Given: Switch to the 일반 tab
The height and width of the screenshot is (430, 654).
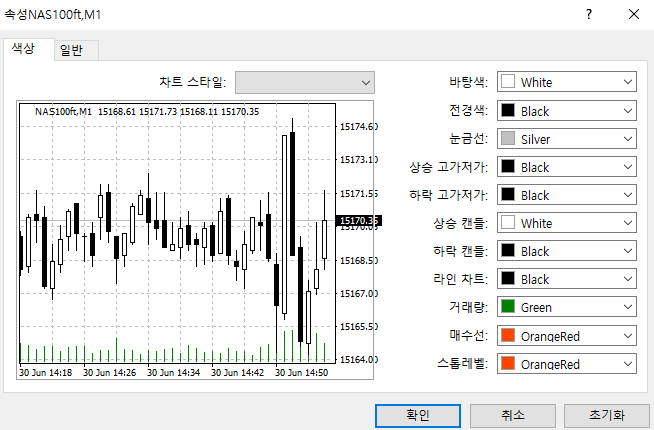Looking at the screenshot, I should click(x=76, y=50).
